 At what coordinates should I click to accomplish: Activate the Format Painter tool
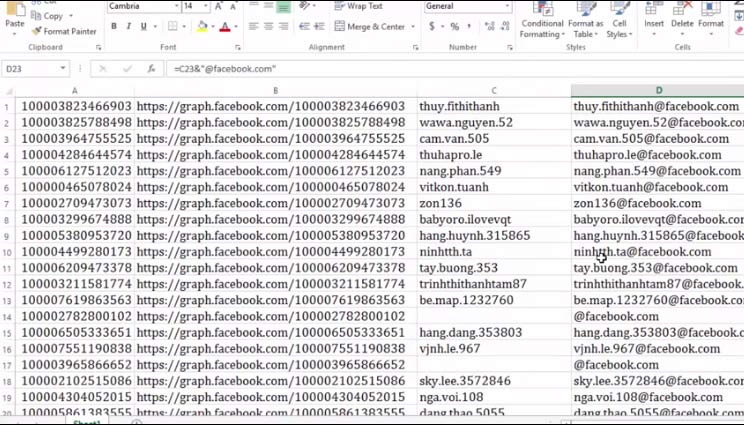point(65,31)
